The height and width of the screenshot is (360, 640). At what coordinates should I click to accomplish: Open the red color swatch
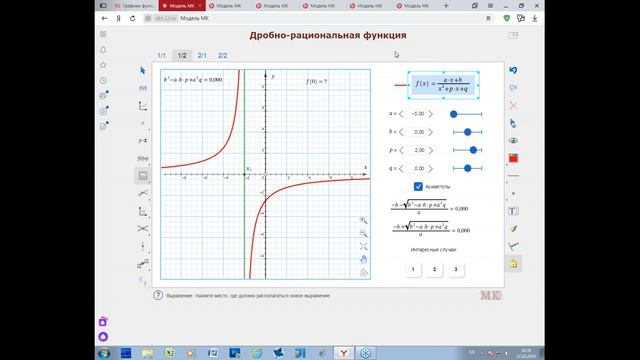coord(513,158)
